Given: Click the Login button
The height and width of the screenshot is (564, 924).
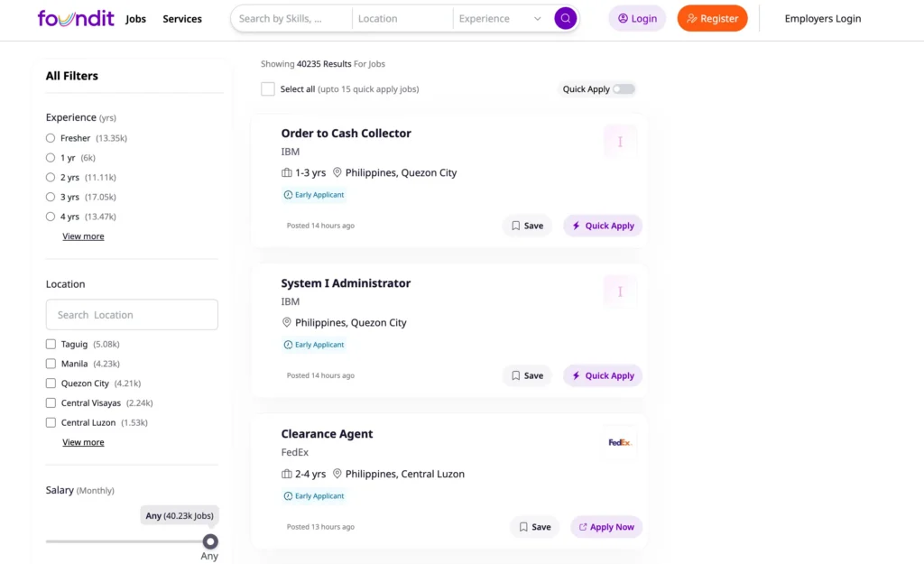Looking at the screenshot, I should coord(637,18).
